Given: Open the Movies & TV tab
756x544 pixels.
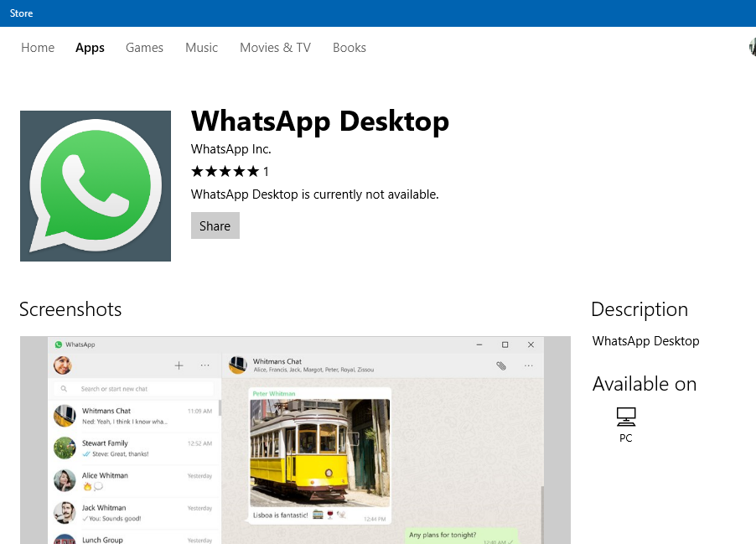Looking at the screenshot, I should [x=275, y=48].
